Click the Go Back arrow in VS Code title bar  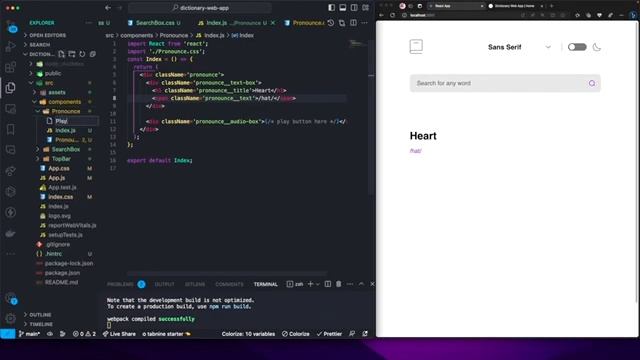tap(108, 8)
